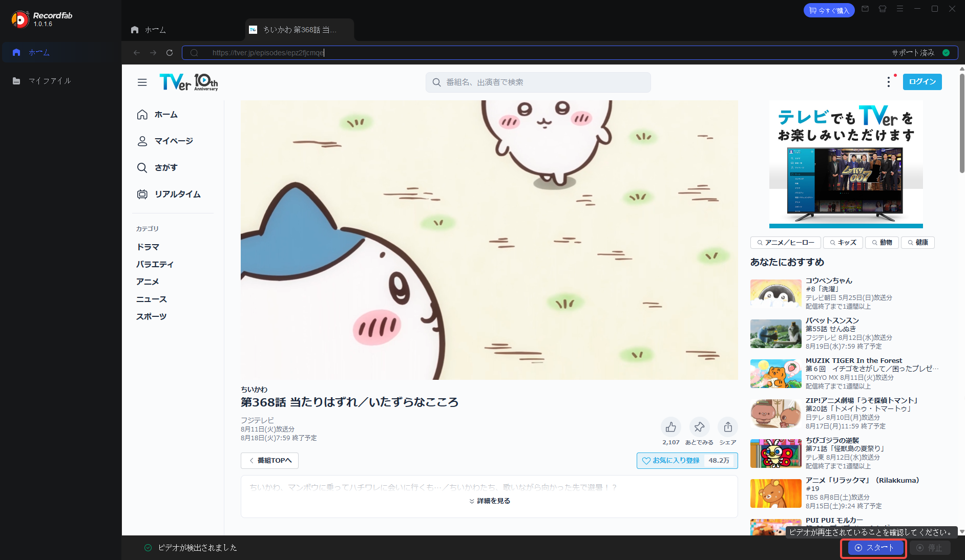Click the 番組TOPへ button
Screen dimensions: 965x560
[269, 461]
